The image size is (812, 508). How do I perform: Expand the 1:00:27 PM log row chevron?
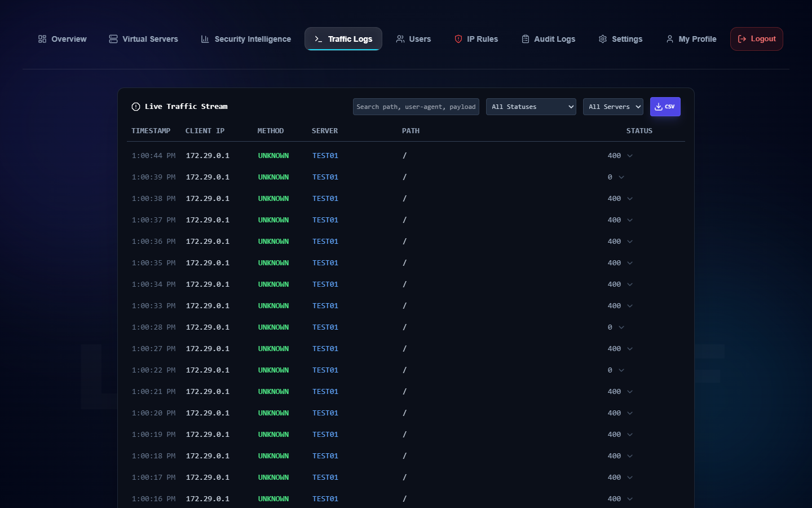pyautogui.click(x=630, y=349)
